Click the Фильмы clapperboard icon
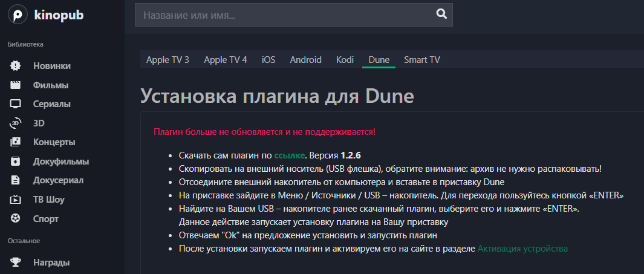This screenshot has width=644, height=274. (x=15, y=85)
